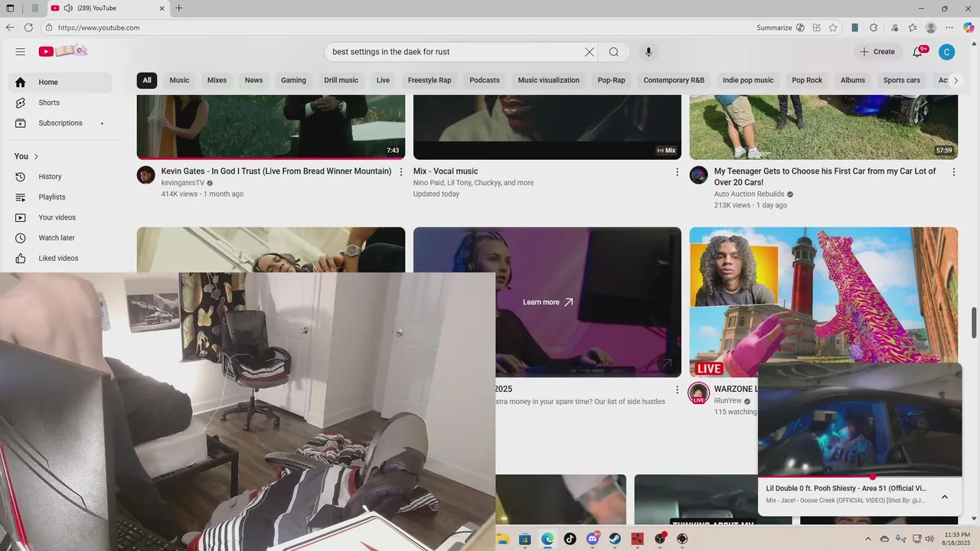Image resolution: width=980 pixels, height=551 pixels.
Task: Open Your videos in the sidebar
Action: 61,217
